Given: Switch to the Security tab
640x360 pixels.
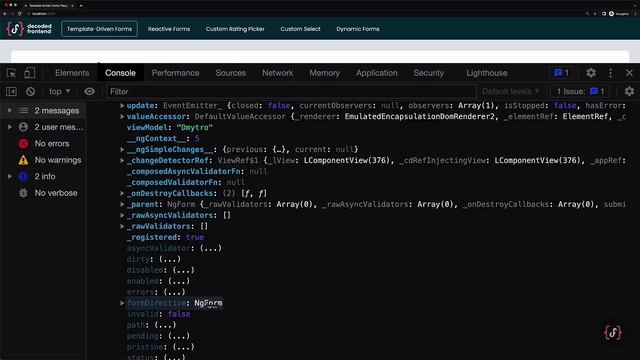Looking at the screenshot, I should pos(428,73).
